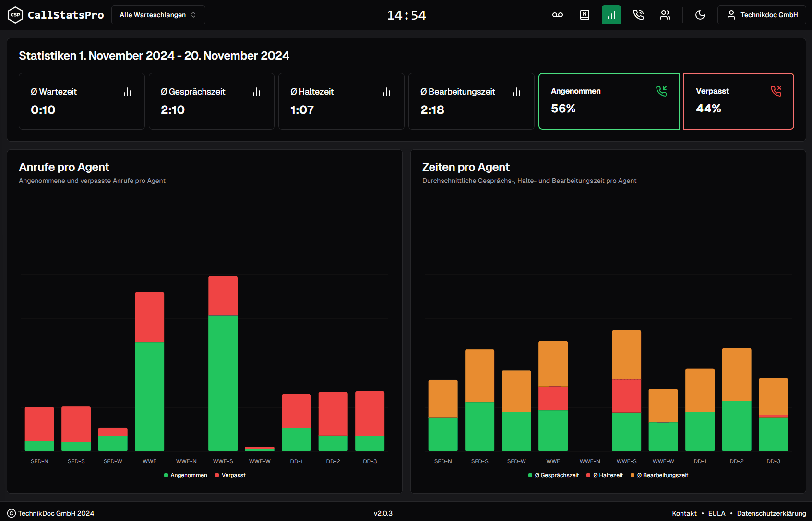Toggle Verpasst series in chart legend
Screen dimensions: 812x521
point(230,475)
